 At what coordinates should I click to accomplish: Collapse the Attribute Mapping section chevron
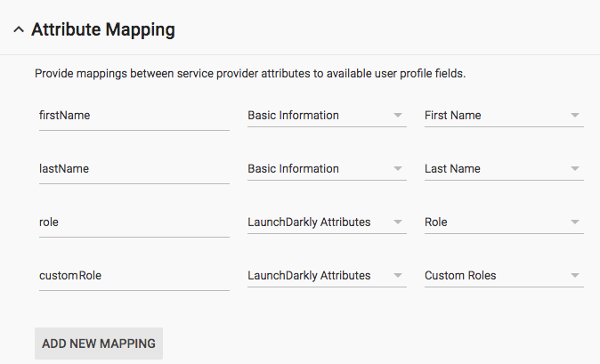pos(18,30)
